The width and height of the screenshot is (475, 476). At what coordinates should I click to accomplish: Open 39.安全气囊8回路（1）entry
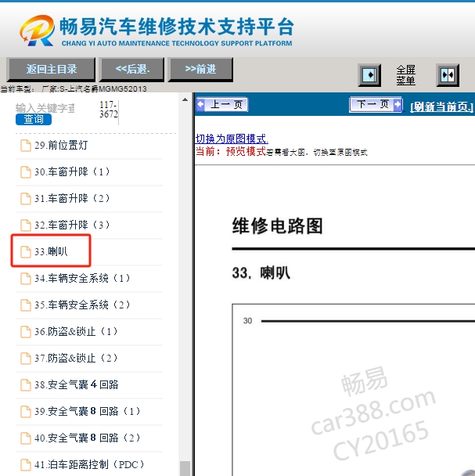89,411
